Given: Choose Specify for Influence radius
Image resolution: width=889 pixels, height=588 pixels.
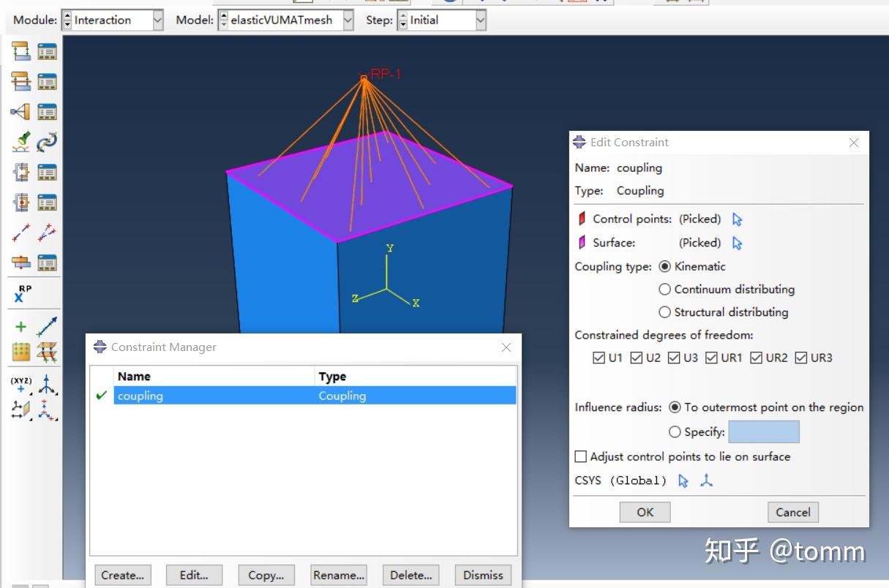Looking at the screenshot, I should (x=675, y=431).
